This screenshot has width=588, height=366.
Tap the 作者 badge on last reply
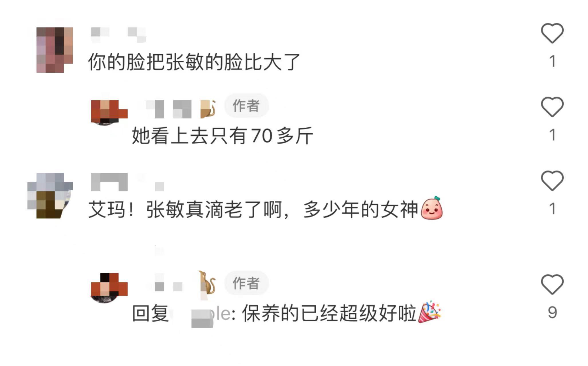[x=246, y=283]
